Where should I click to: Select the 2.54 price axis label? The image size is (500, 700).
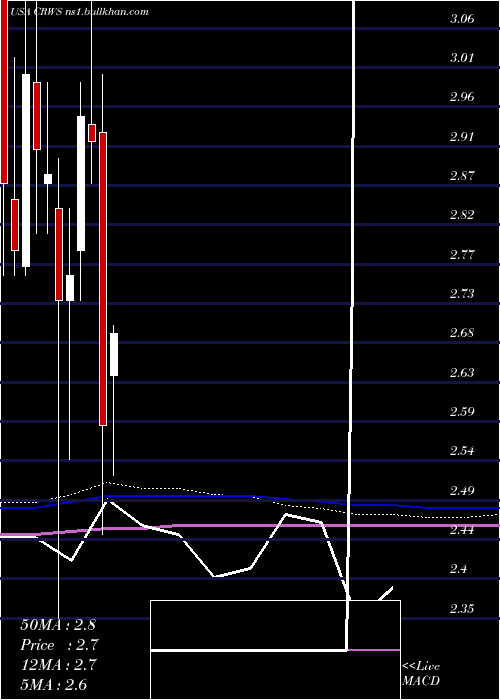462,450
